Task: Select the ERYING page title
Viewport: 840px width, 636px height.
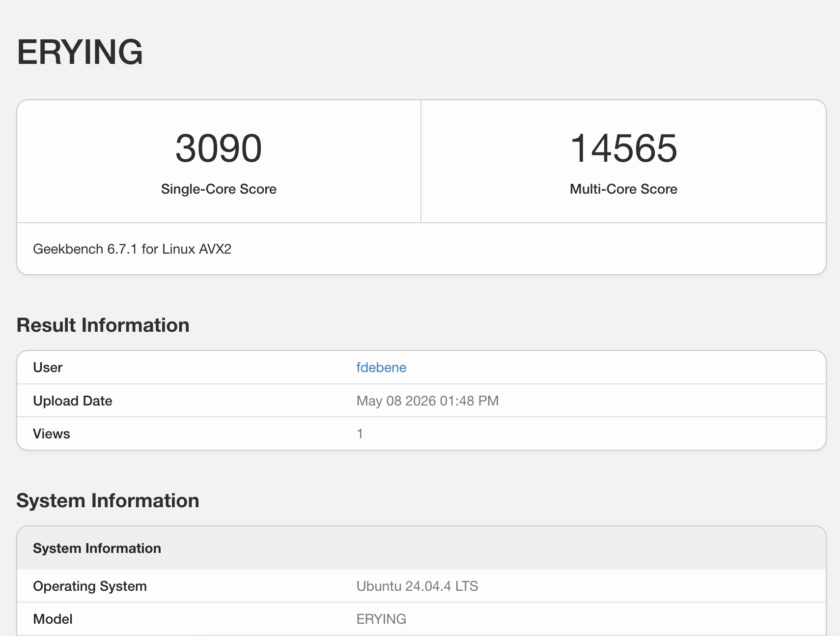Action: (80, 52)
